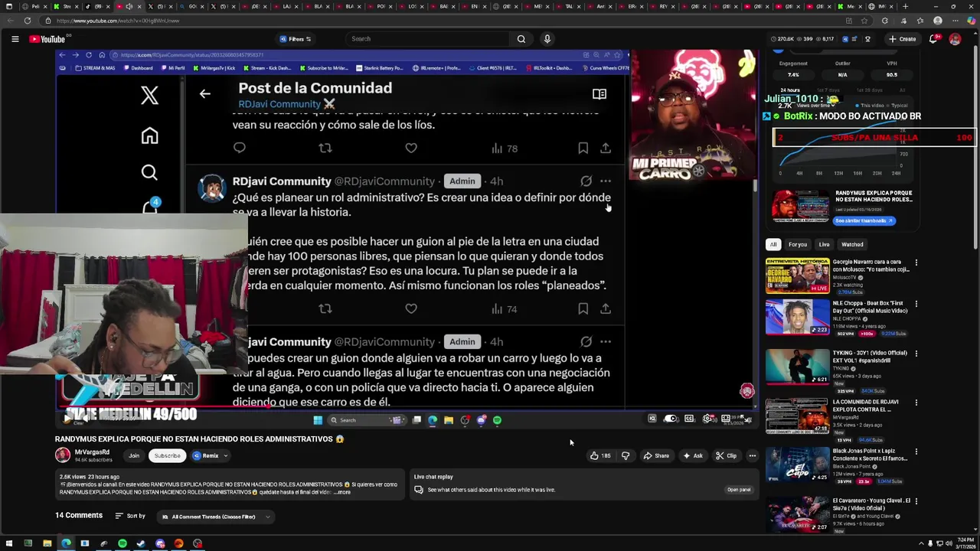Screen dimensions: 980x551
Task: Repost the post with 74 views
Action: (325, 308)
